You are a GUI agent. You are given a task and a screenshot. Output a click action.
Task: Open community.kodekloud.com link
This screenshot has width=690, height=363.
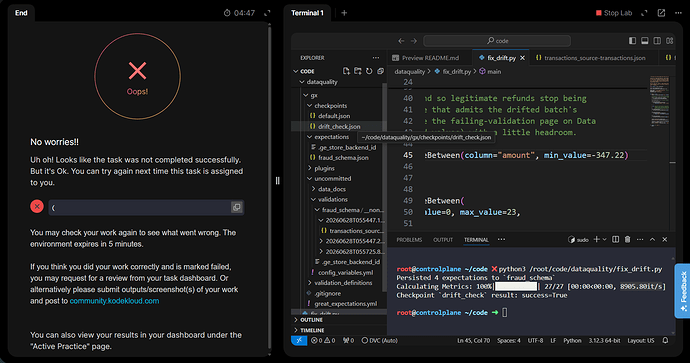coord(114,301)
